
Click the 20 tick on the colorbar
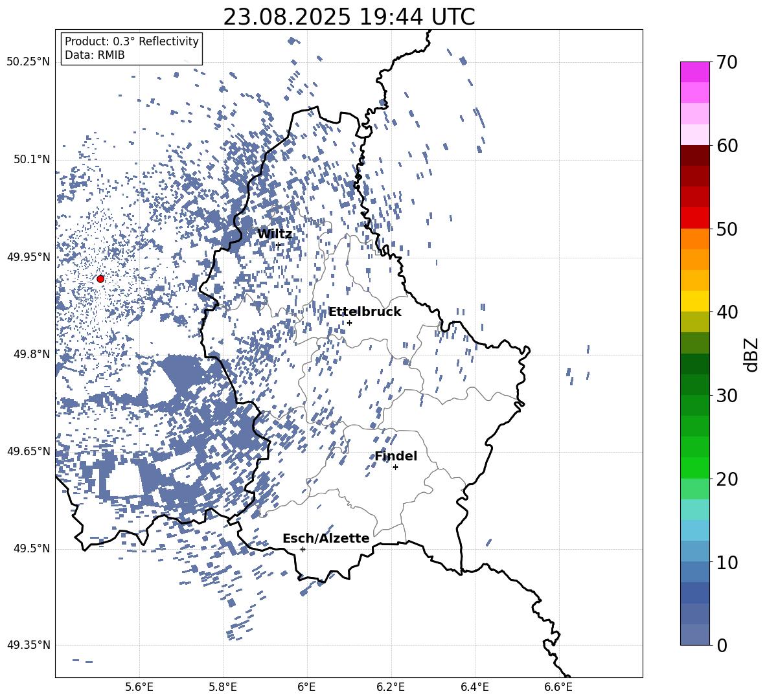(x=726, y=479)
